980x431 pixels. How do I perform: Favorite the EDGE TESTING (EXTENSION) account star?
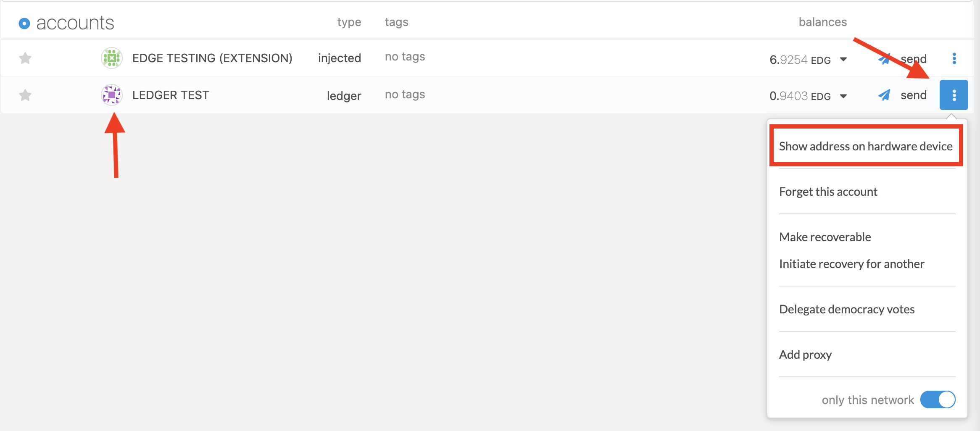pyautogui.click(x=25, y=58)
